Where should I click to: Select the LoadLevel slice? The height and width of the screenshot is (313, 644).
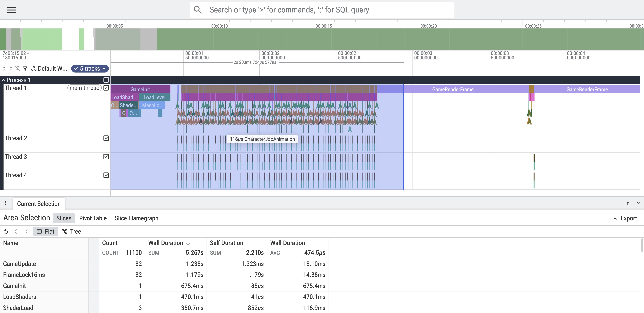click(x=154, y=97)
